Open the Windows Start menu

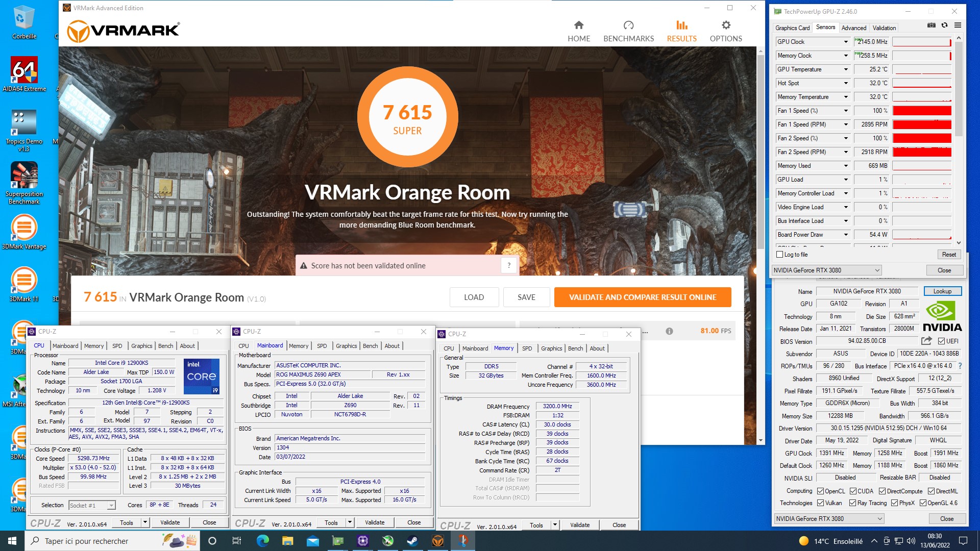tap(12, 541)
